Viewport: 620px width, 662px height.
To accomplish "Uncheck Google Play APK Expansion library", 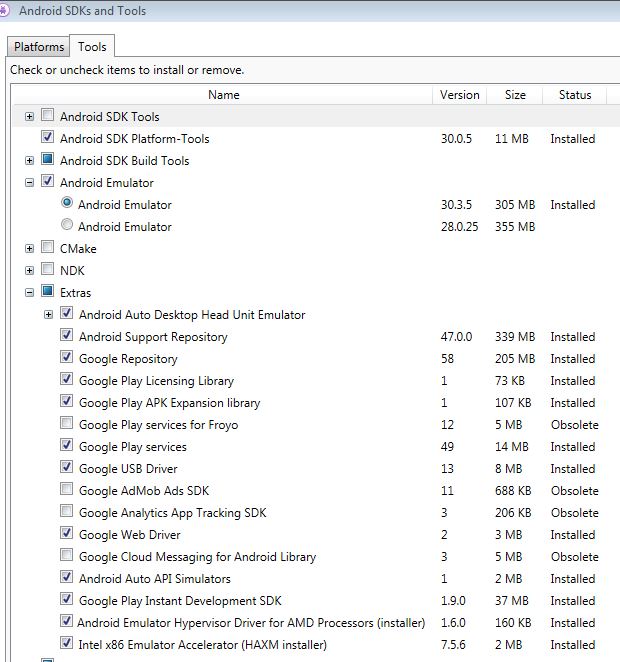I will coord(66,401).
